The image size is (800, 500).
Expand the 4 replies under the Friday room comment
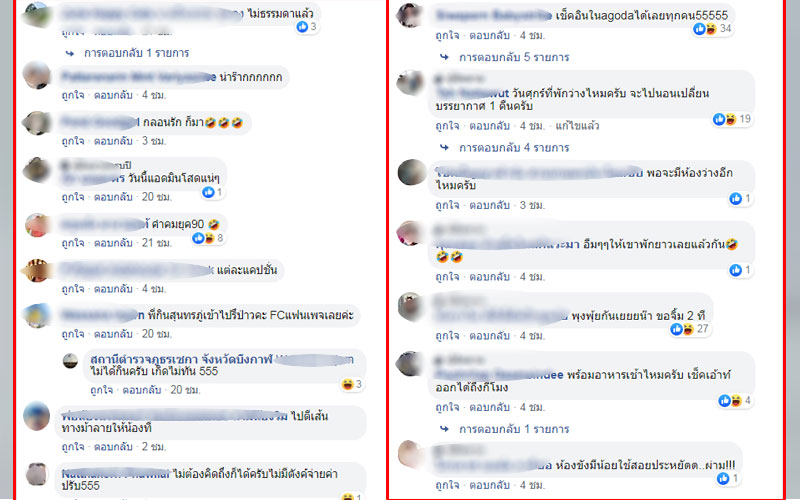tap(513, 147)
